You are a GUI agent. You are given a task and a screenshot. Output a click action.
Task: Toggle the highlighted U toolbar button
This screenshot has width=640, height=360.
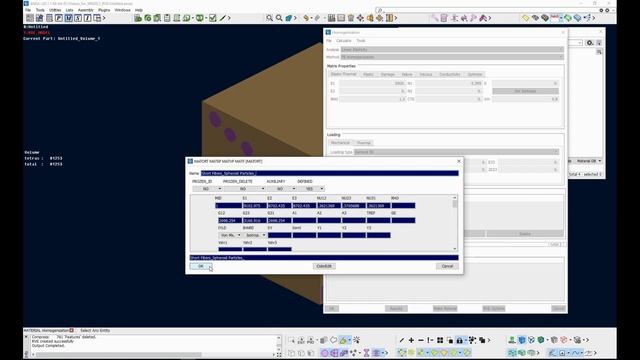68,18
